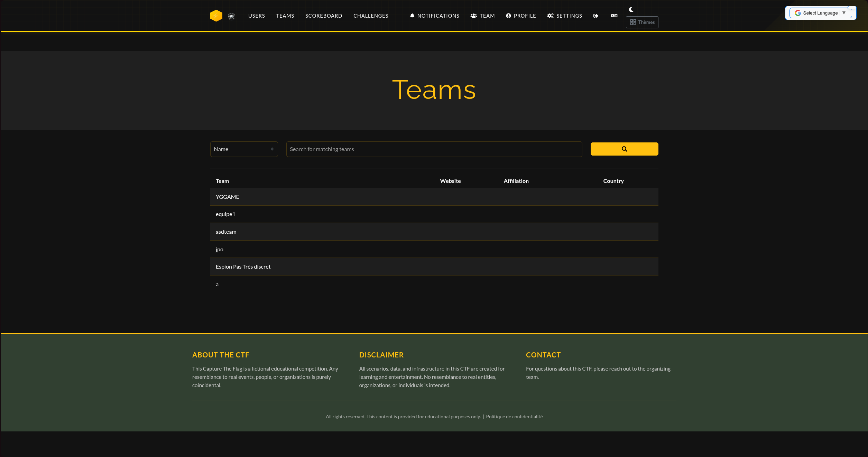
Task: Toggle dark mode with the moon icon
Action: click(x=631, y=9)
